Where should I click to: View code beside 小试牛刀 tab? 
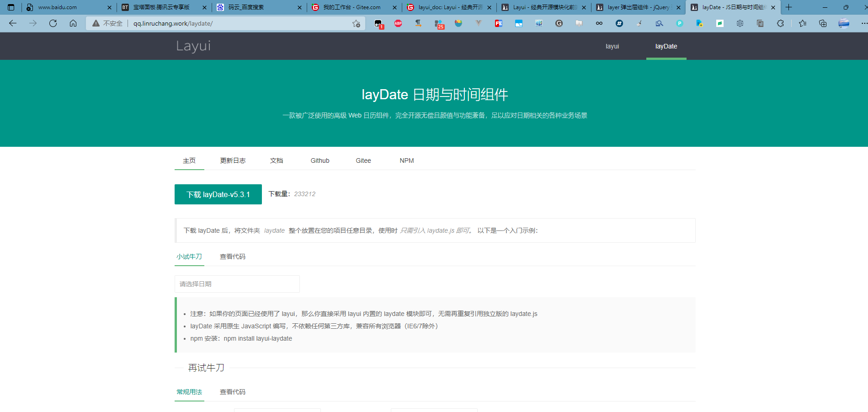coord(233,257)
